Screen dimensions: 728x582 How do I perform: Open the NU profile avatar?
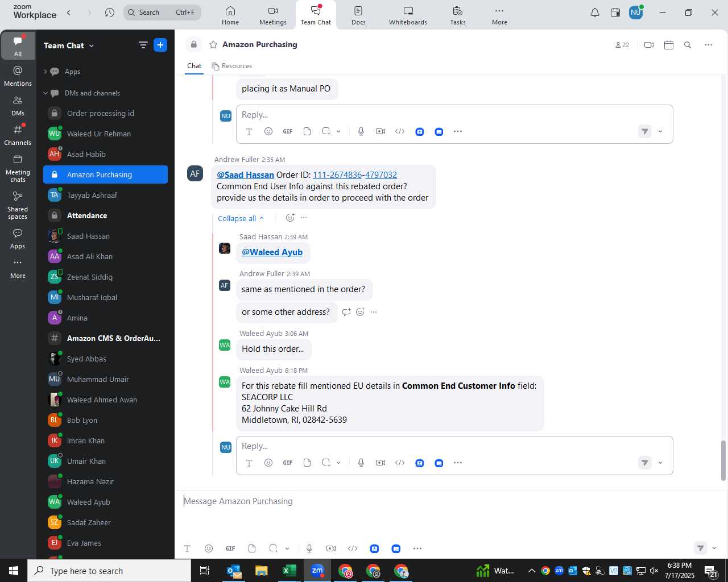[636, 13]
